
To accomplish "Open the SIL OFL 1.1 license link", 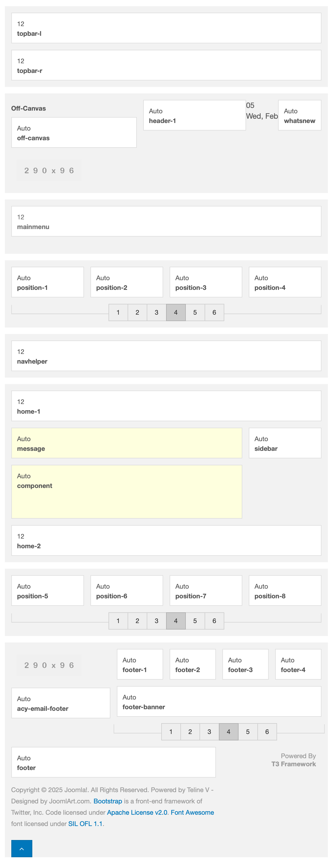I will (x=85, y=824).
